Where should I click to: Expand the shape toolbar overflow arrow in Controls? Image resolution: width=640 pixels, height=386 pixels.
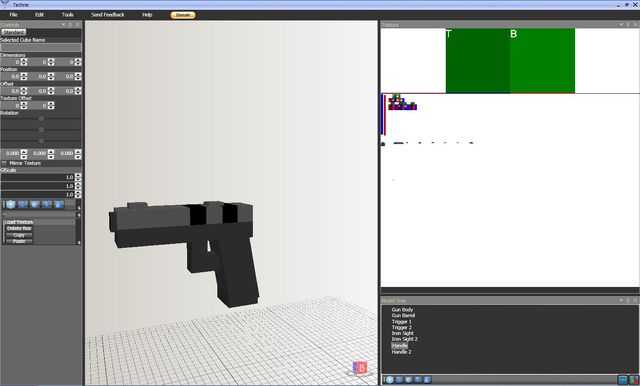coord(79,208)
